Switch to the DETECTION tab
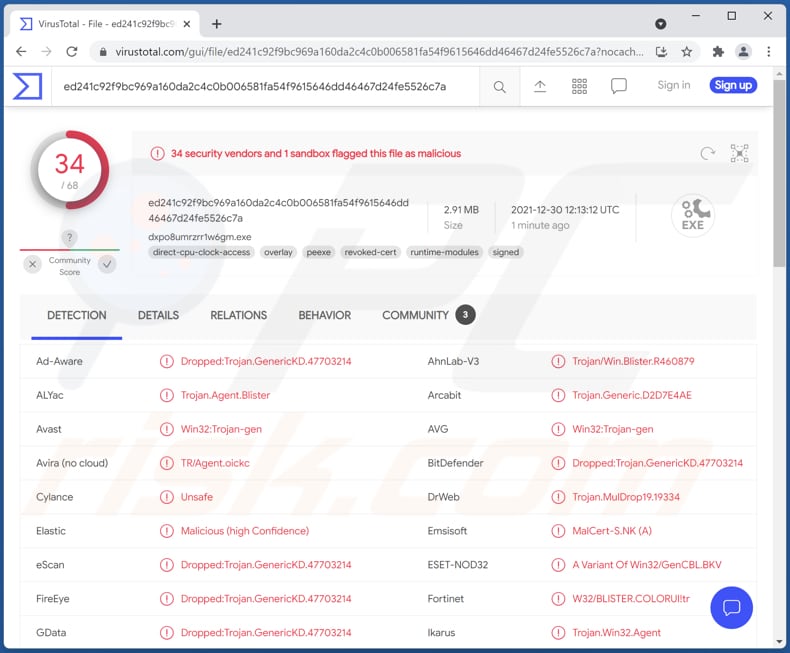This screenshot has width=790, height=653. tap(77, 315)
